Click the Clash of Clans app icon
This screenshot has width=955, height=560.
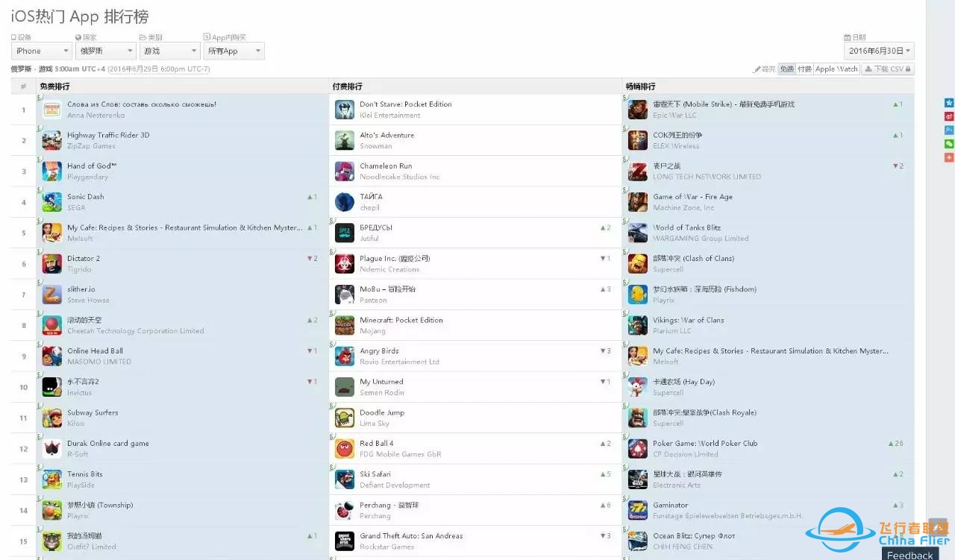tap(638, 264)
